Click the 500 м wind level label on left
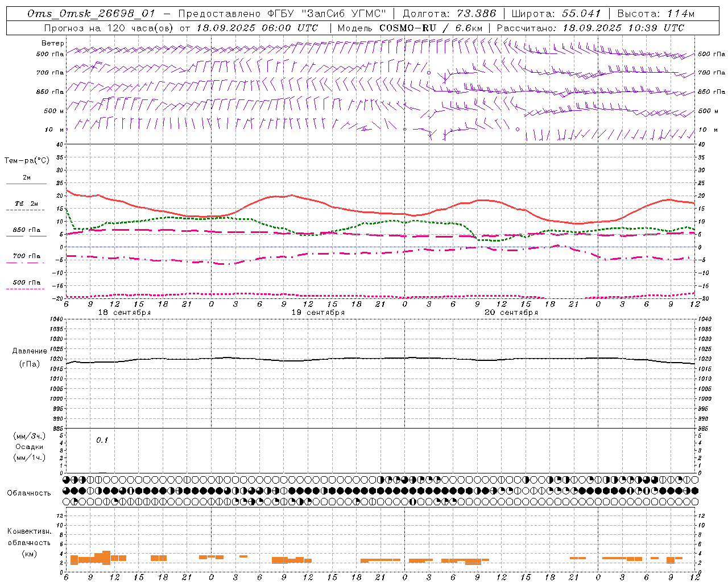 54,111
